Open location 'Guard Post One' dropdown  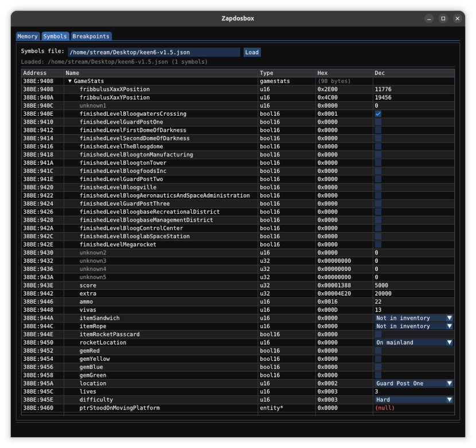(x=414, y=383)
